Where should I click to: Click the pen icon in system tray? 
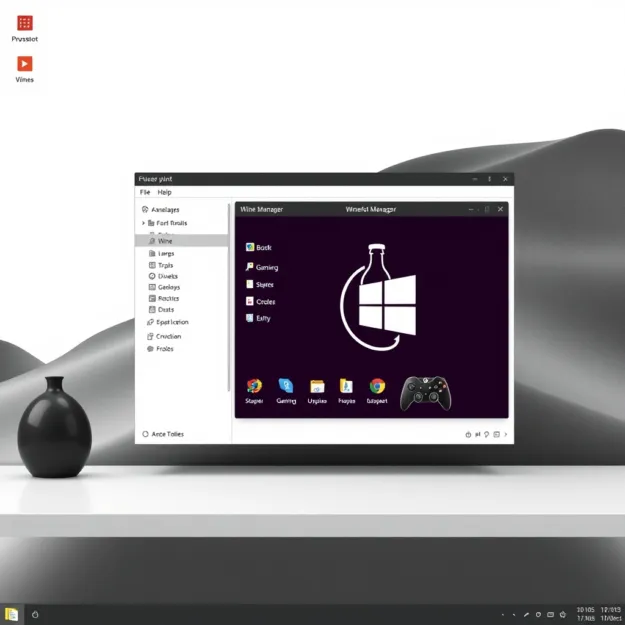tap(526, 615)
